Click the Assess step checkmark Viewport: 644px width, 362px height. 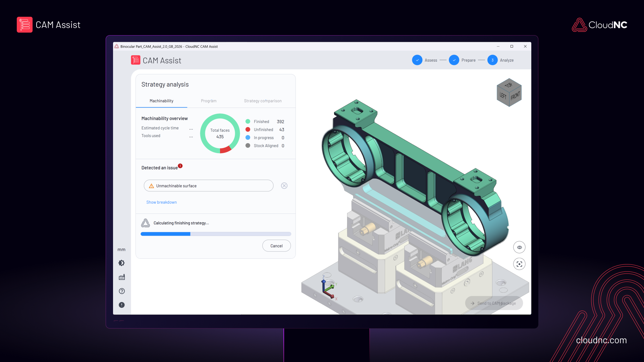pos(417,60)
